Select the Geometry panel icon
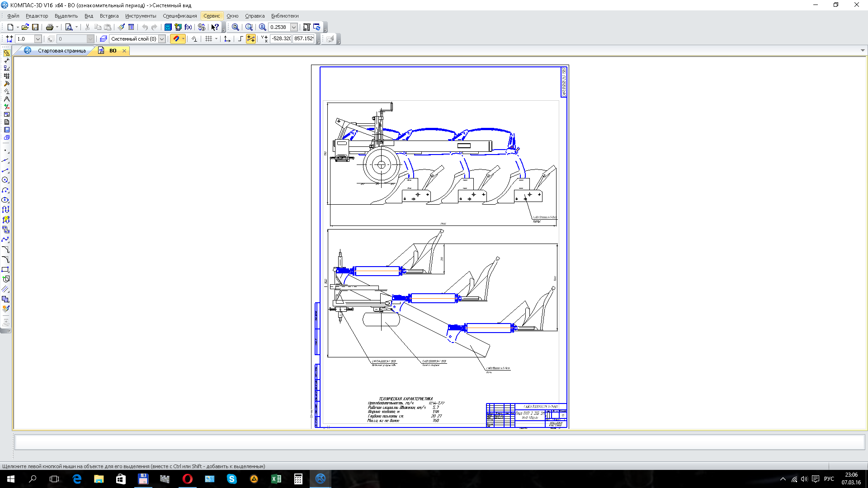This screenshot has height=488, width=868. coord(6,53)
